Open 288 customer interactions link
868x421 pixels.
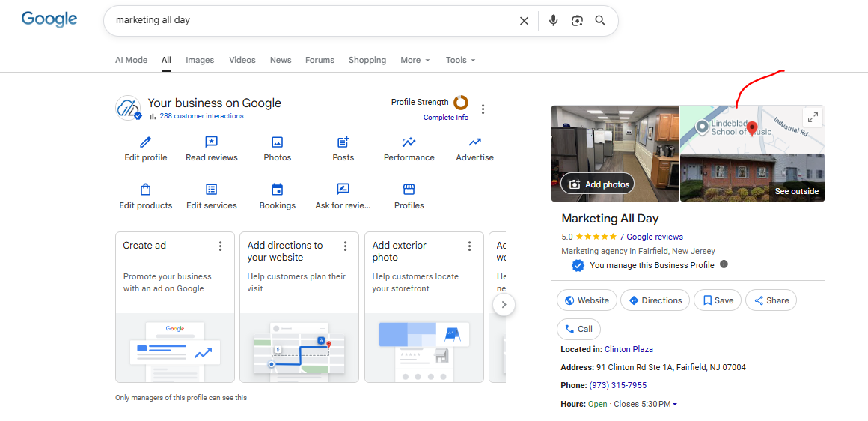point(201,116)
